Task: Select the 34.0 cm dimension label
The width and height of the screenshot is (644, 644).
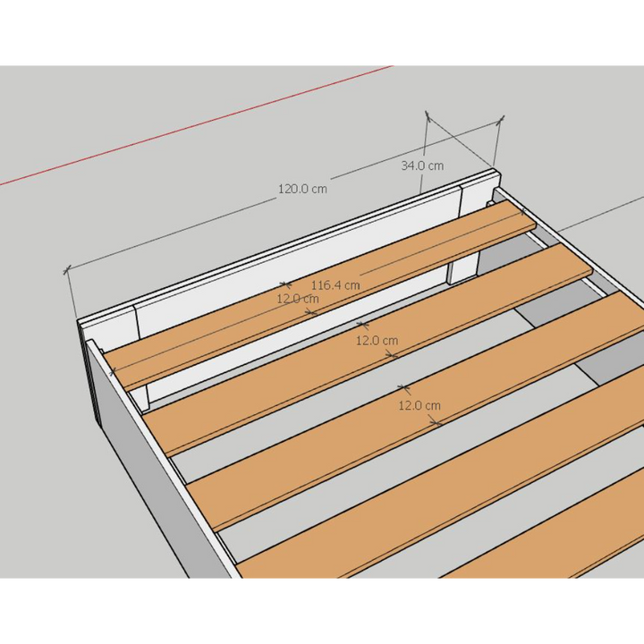Action: click(x=422, y=165)
